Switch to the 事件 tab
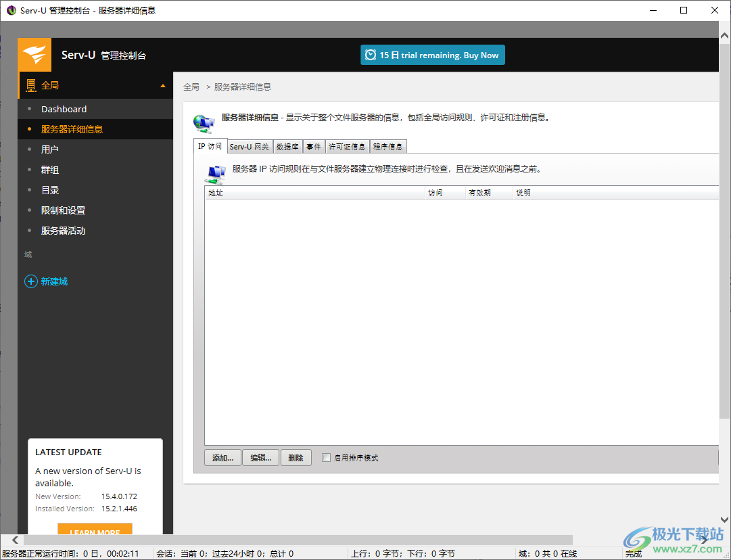731x560 pixels. click(x=314, y=147)
